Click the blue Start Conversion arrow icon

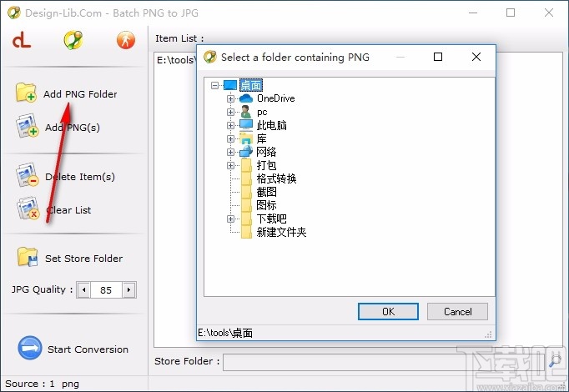coord(30,348)
